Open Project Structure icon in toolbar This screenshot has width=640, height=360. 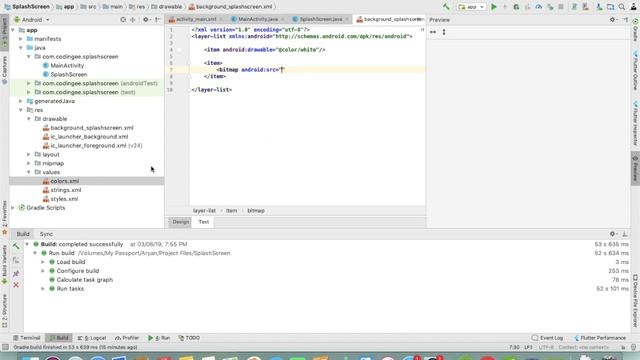point(610,7)
